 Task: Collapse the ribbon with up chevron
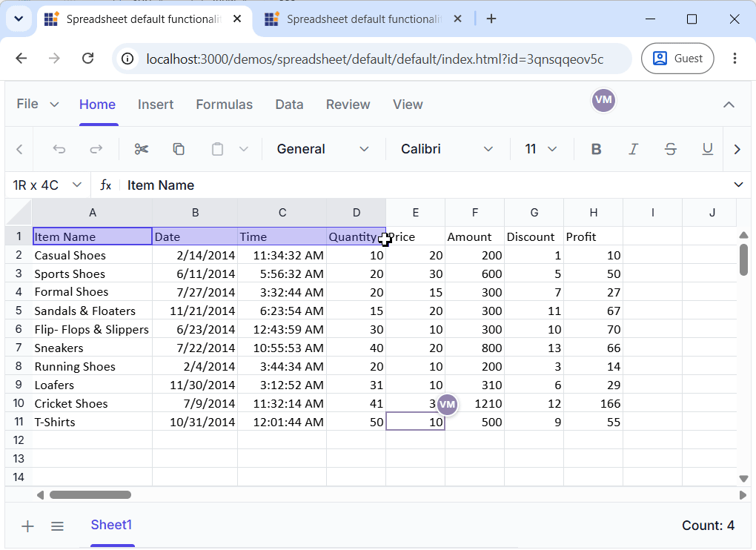729,105
